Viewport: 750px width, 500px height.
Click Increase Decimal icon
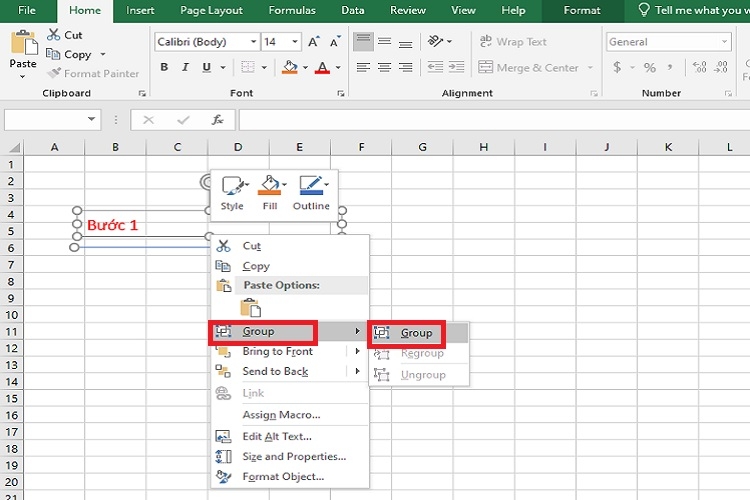[699, 67]
